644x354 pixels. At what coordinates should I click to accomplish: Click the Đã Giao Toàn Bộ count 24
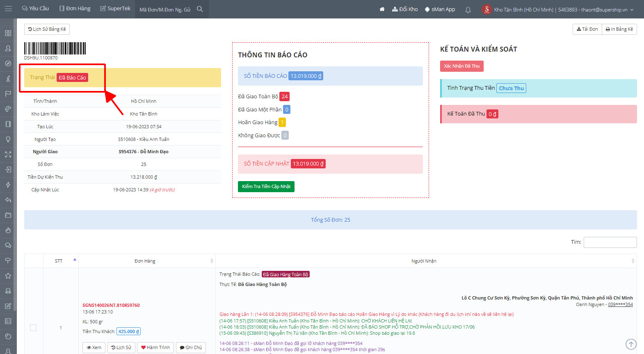(x=285, y=97)
